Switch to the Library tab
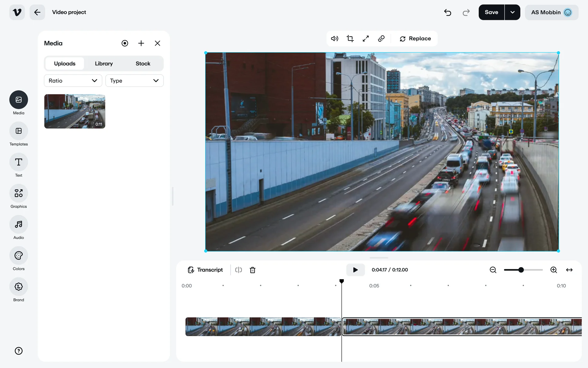 click(x=104, y=63)
